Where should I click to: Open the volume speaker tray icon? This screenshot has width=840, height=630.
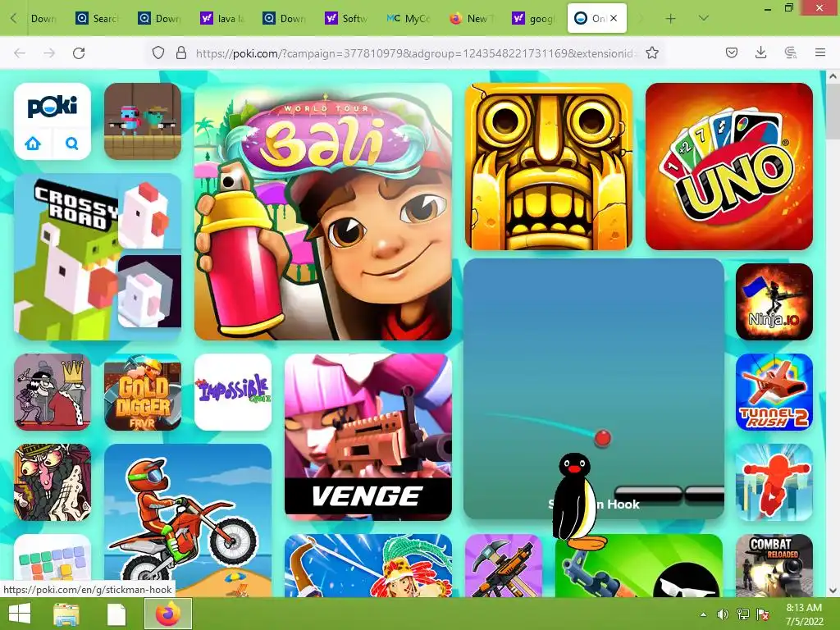pos(723,614)
